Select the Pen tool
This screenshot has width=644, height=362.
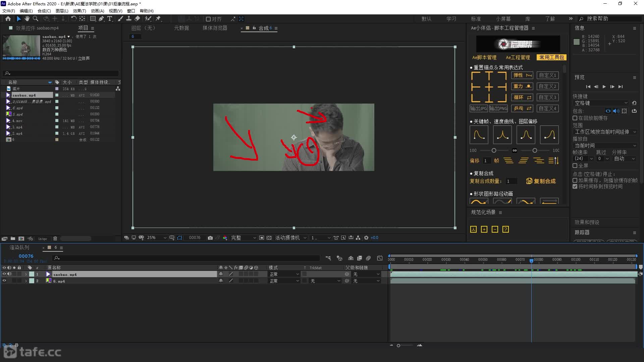[101, 19]
